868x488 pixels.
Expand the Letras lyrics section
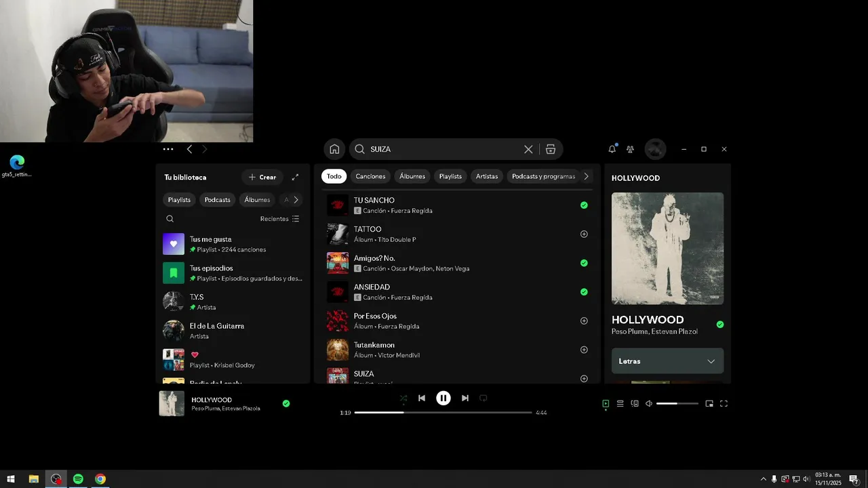(667, 361)
